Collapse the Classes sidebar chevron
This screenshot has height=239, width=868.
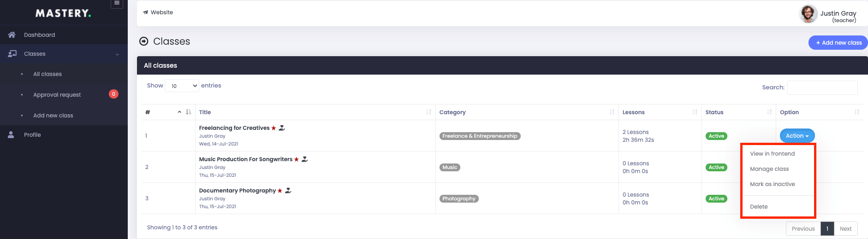pyautogui.click(x=117, y=54)
